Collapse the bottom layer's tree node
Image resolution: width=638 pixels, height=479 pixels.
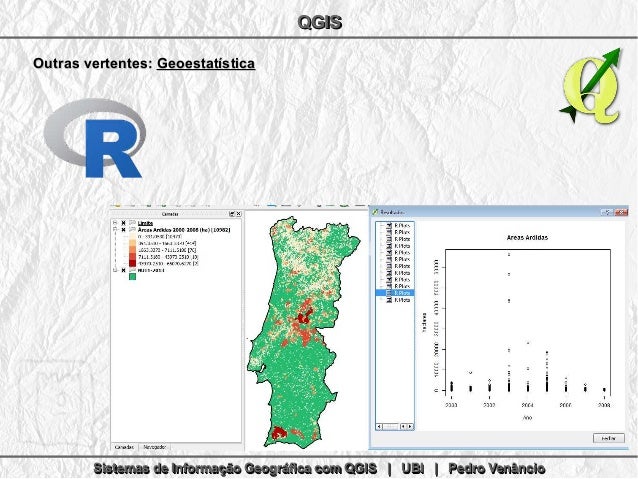(115, 270)
